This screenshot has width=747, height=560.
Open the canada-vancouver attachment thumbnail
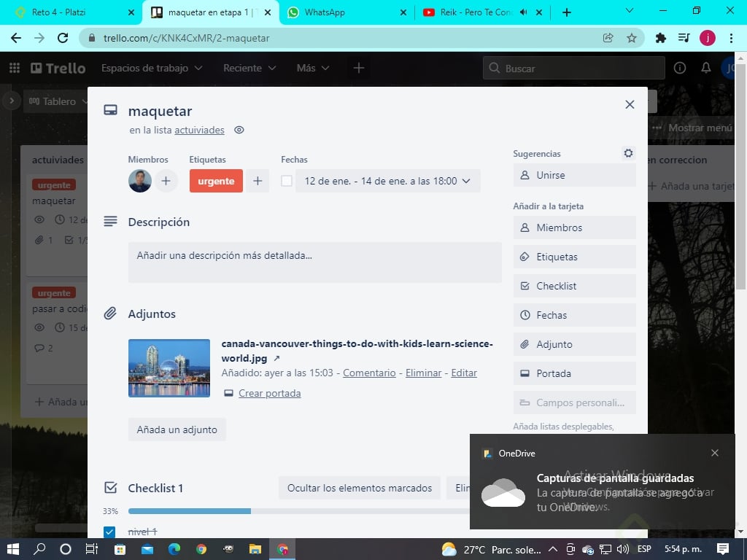(169, 367)
